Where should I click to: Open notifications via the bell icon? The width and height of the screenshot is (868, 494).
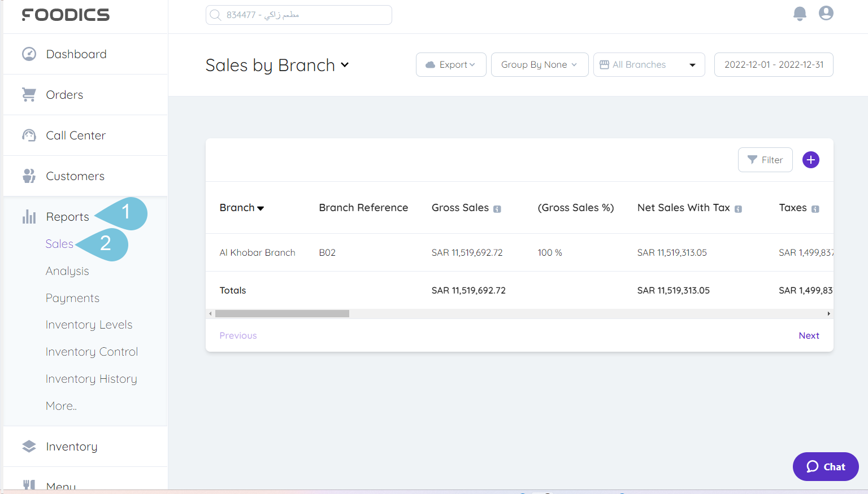click(800, 14)
